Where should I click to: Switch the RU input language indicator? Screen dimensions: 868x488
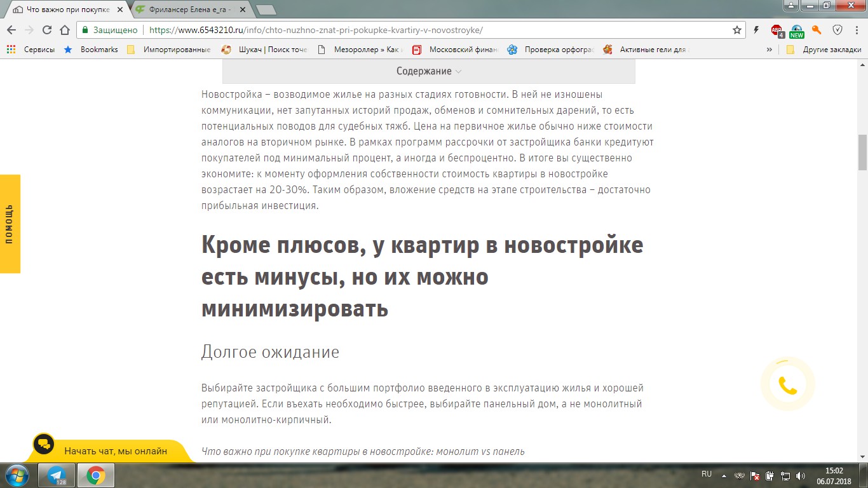point(707,474)
